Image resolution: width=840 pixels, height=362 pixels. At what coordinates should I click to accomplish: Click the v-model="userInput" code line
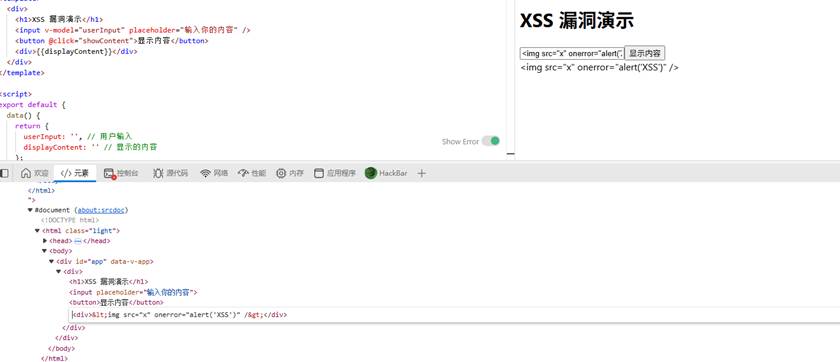[x=133, y=30]
